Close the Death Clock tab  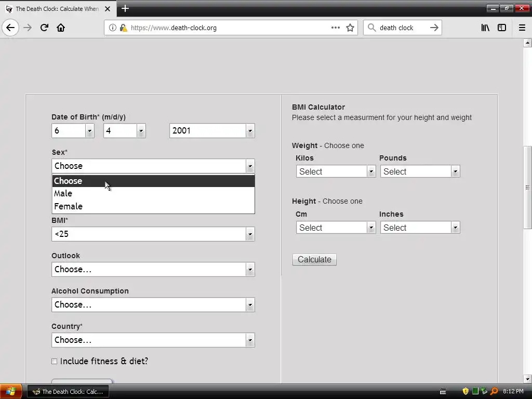107,9
